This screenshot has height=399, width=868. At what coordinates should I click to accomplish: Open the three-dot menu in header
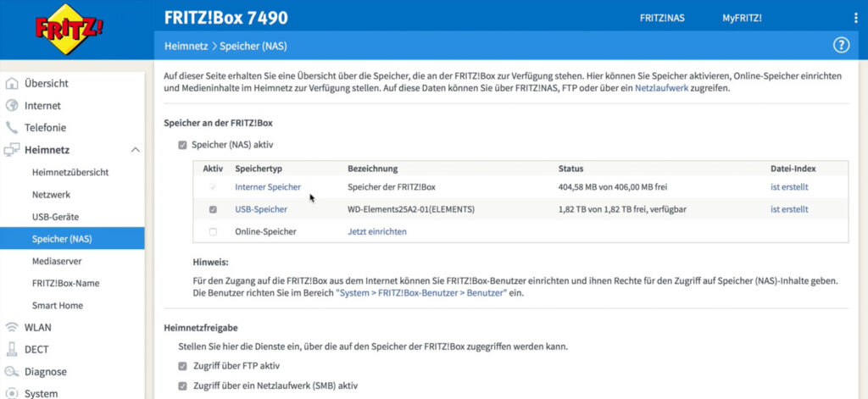[x=855, y=18]
